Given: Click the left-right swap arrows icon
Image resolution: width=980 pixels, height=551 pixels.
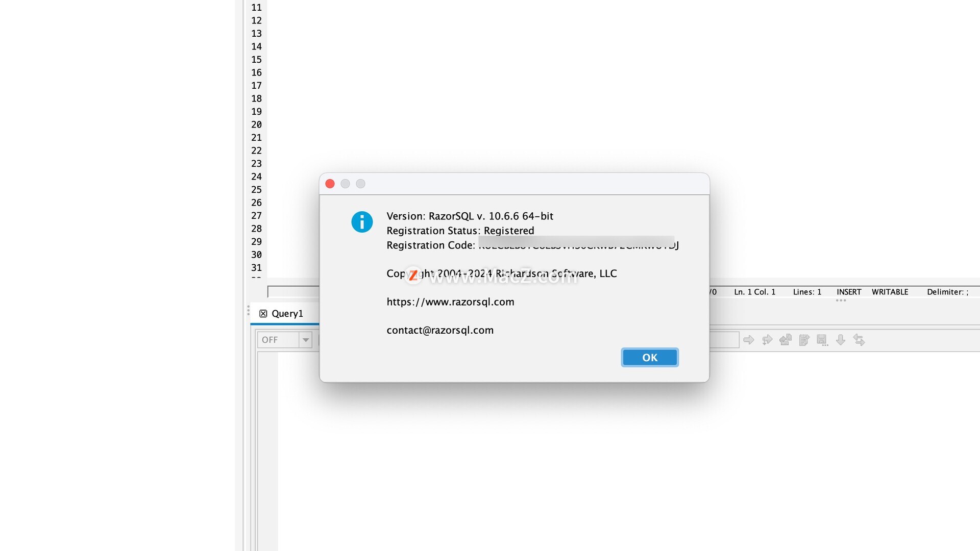Looking at the screenshot, I should pyautogui.click(x=859, y=340).
